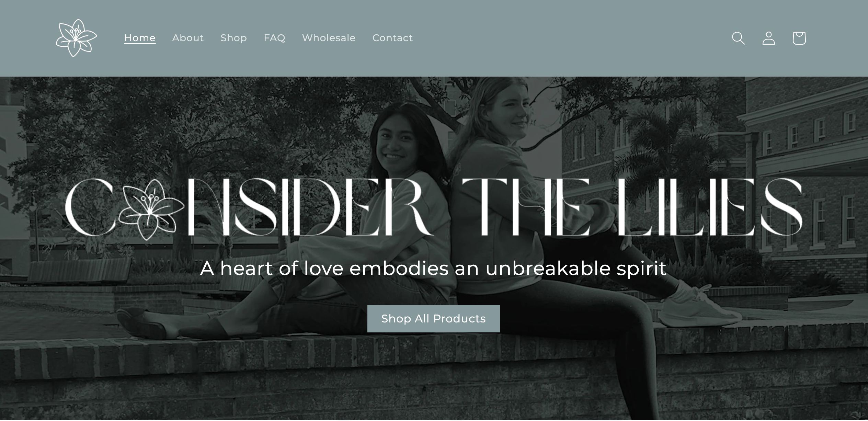Image resolution: width=868 pixels, height=421 pixels.
Task: Click the 'A heart of love' tagline text
Action: coord(272,268)
